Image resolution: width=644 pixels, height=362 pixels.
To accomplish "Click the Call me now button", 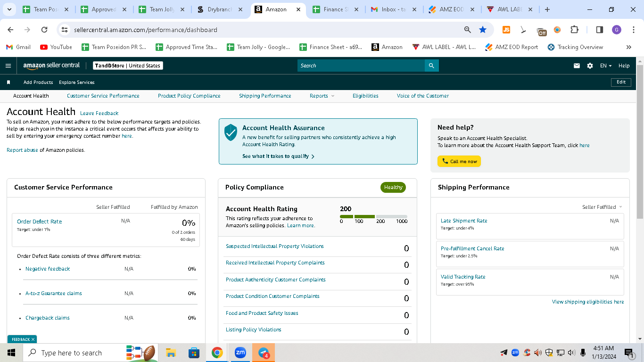I will pyautogui.click(x=459, y=161).
